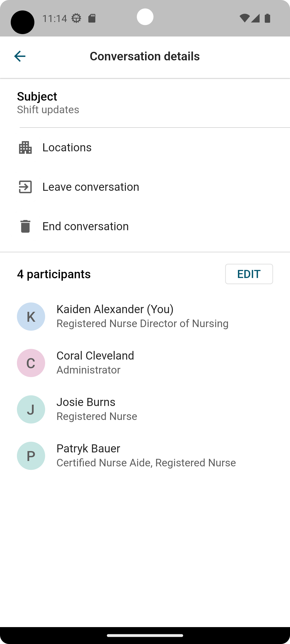
Task: Tap the battery icon in status bar
Action: click(267, 18)
